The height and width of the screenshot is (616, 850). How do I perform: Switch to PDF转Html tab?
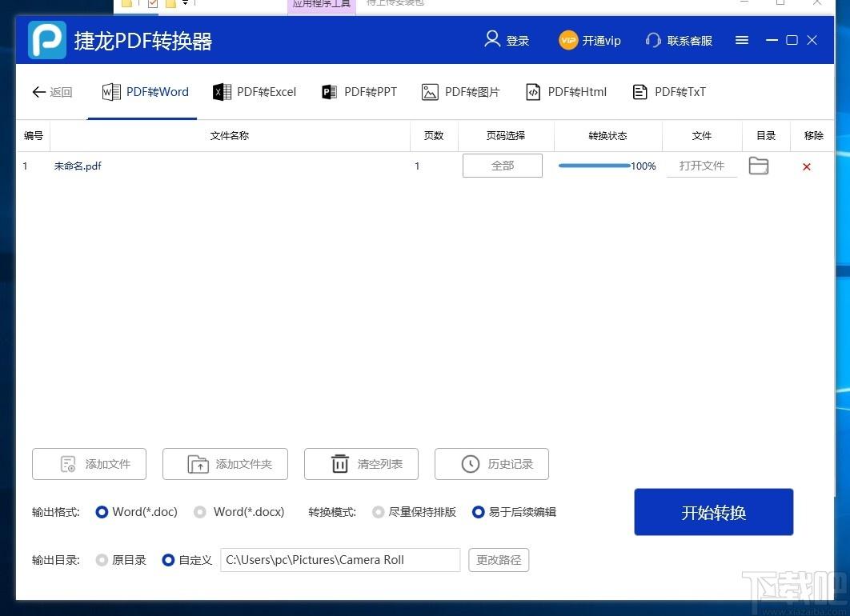(x=566, y=92)
